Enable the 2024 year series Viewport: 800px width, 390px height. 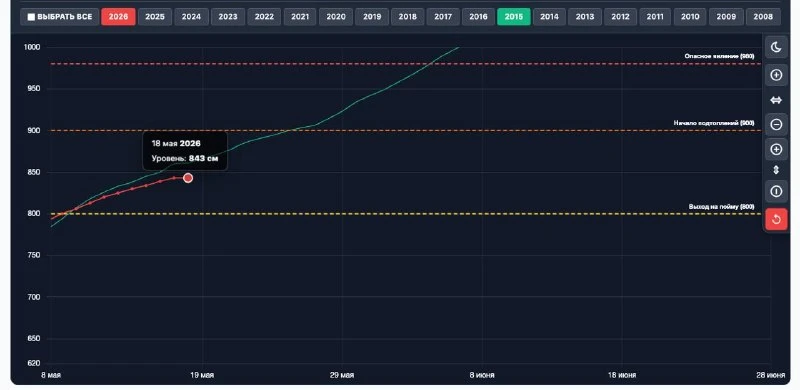(x=191, y=17)
